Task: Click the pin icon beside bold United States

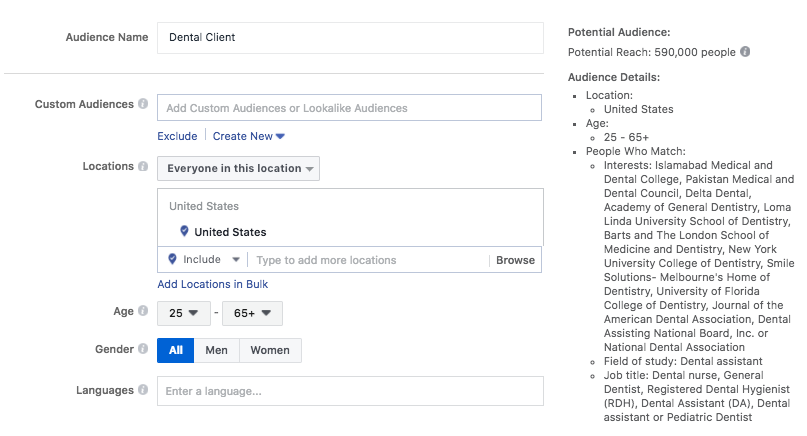Action: coord(184,231)
